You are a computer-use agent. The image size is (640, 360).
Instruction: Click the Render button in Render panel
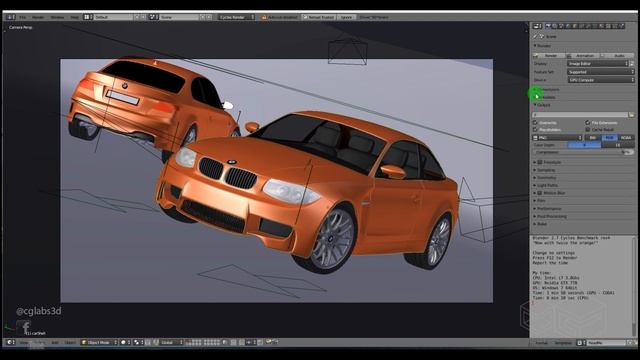549,56
